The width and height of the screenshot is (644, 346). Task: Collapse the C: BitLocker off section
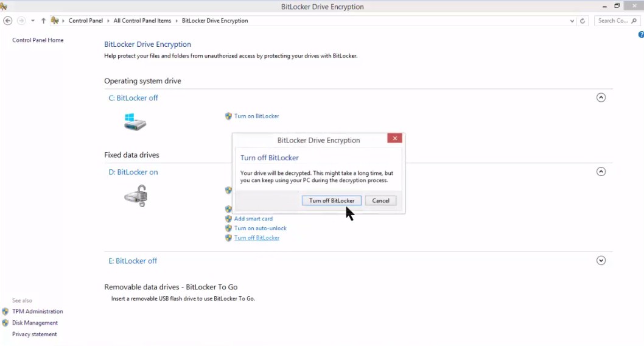point(601,97)
